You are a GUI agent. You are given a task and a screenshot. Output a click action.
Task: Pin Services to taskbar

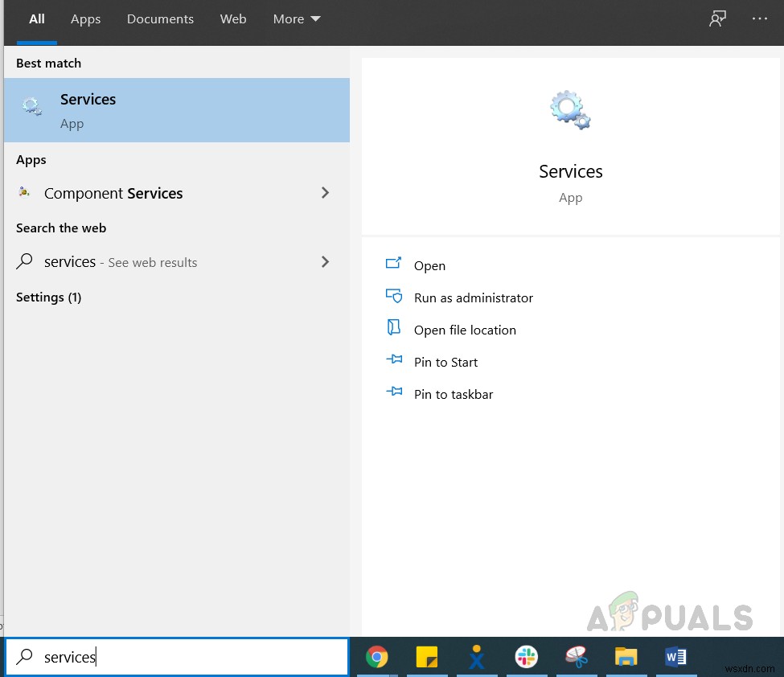coord(453,395)
